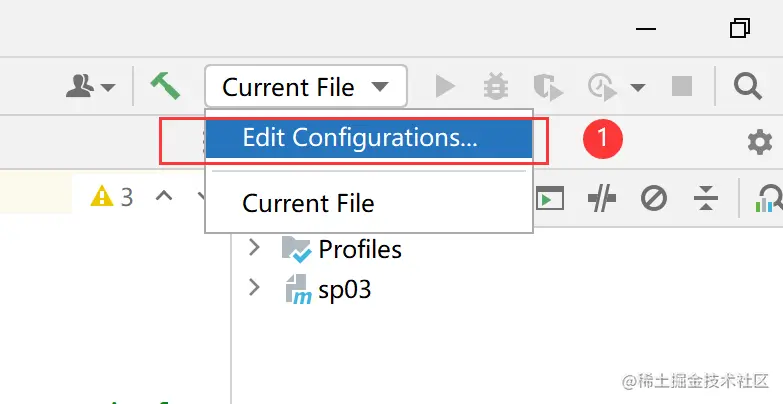Run with coverage shield icon
This screenshot has height=404, width=783.
[x=548, y=87]
